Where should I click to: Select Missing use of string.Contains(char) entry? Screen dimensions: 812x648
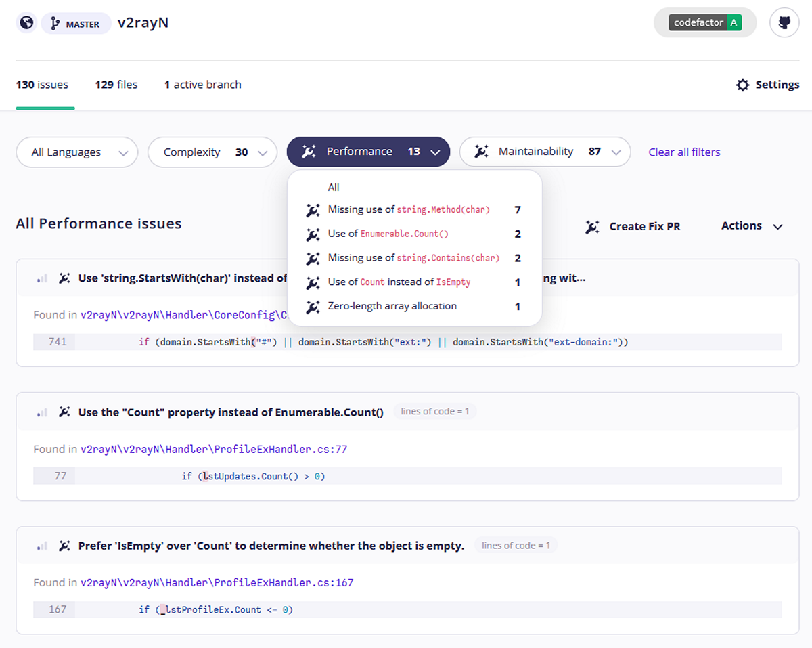pos(415,258)
